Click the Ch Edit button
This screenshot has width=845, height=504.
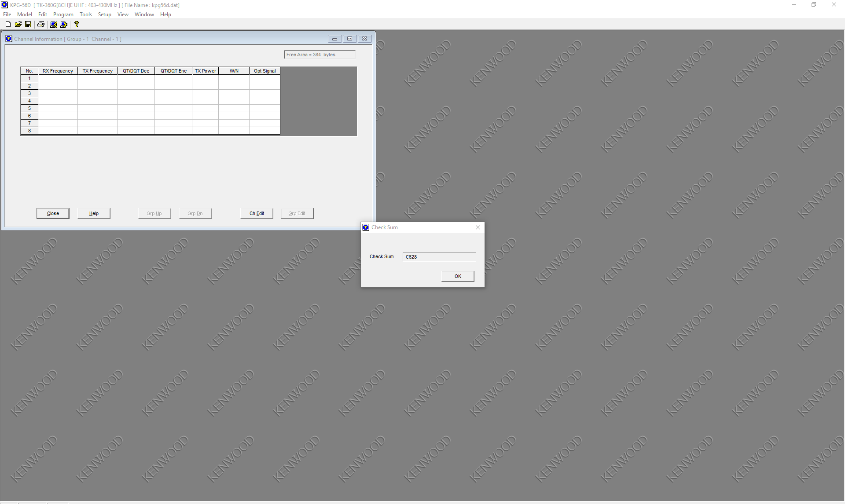click(x=257, y=213)
